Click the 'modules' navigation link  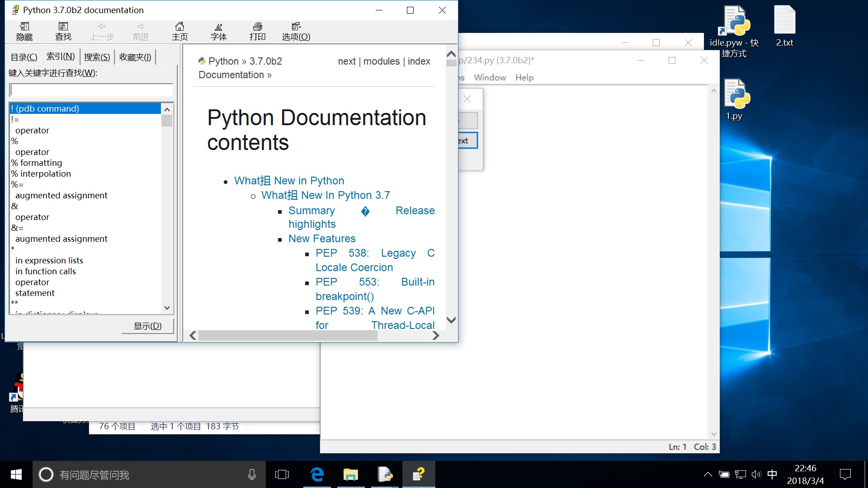[382, 61]
